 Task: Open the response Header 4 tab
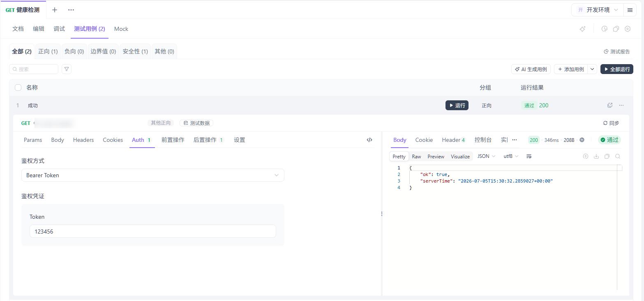click(454, 140)
